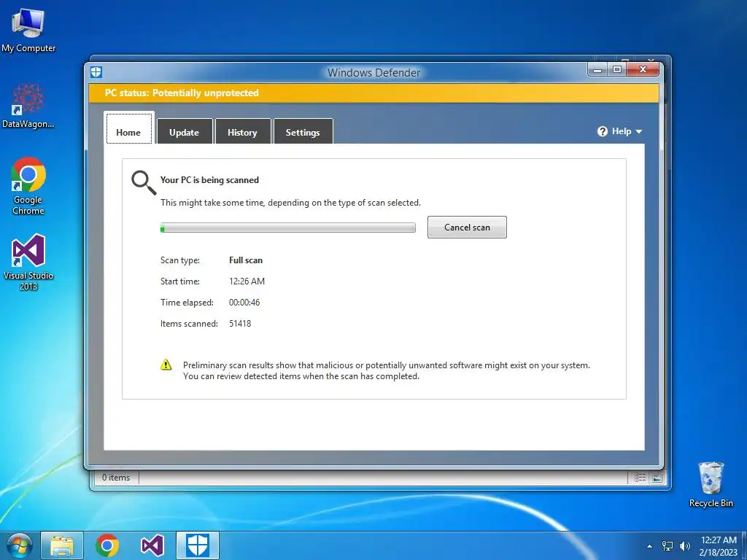The image size is (747, 560).
Task: Select the DataWagon desktop shortcut
Action: pos(28,106)
